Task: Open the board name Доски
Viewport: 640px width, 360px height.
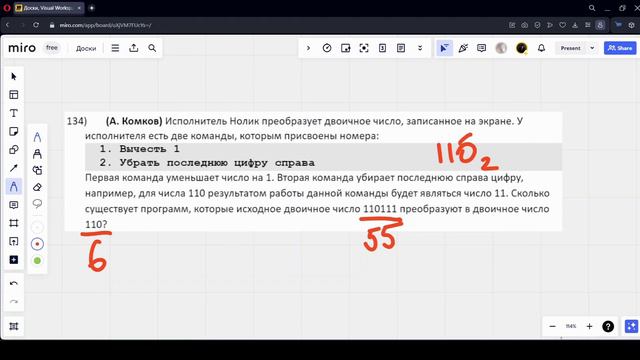Action: pos(86,48)
